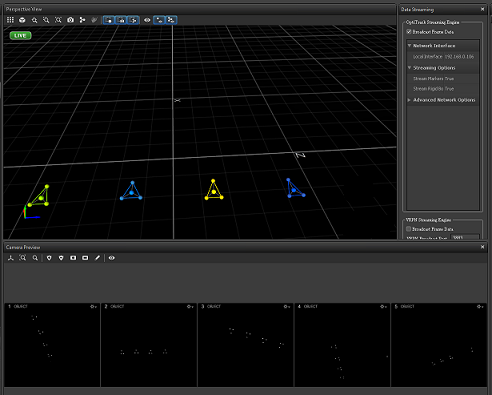Click the outlined rectangle camera icon in Camera Preview
This screenshot has width=492, height=395.
[x=85, y=258]
